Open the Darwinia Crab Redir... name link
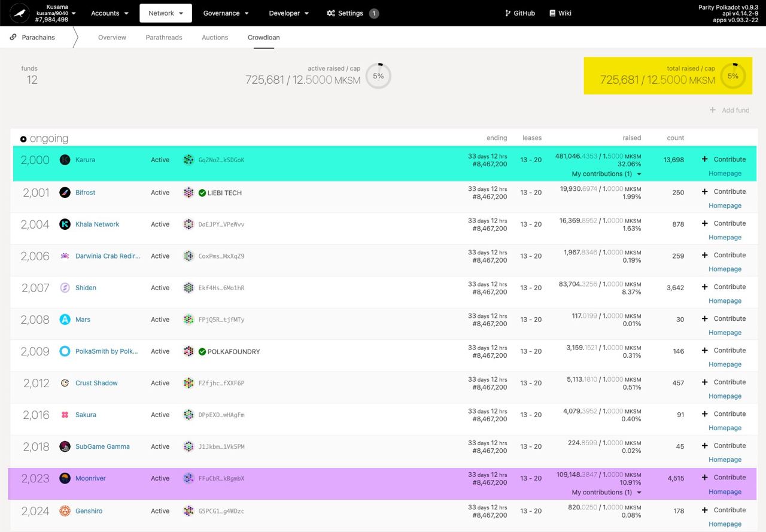The height and width of the screenshot is (532, 766). click(x=108, y=256)
